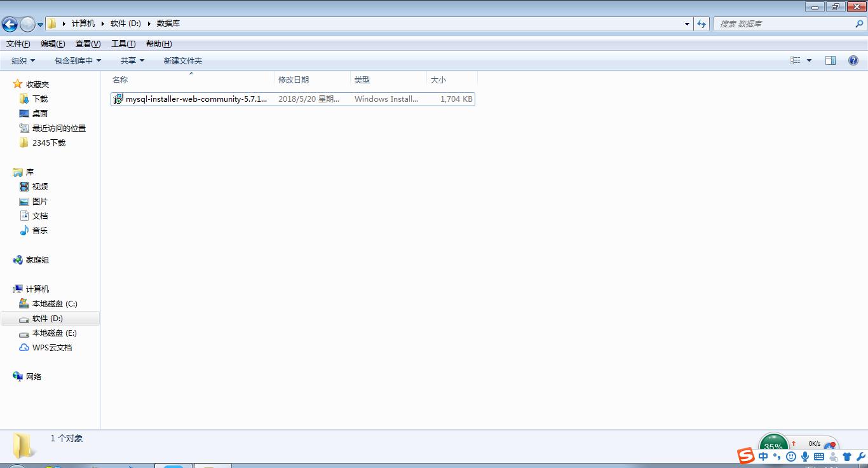The height and width of the screenshot is (468, 868).
Task: Click the folder icon in the address bar
Action: tap(52, 24)
